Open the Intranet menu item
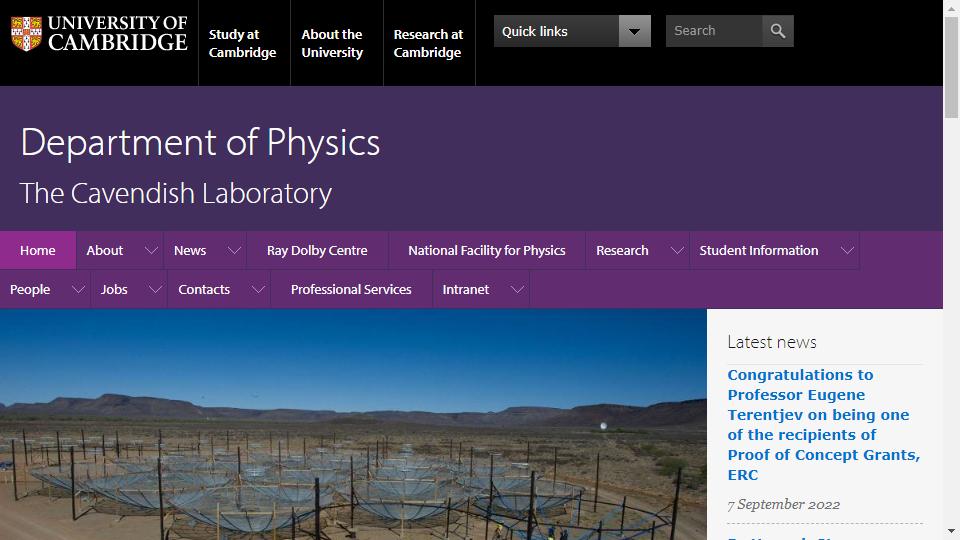The height and width of the screenshot is (540, 960). (x=466, y=289)
